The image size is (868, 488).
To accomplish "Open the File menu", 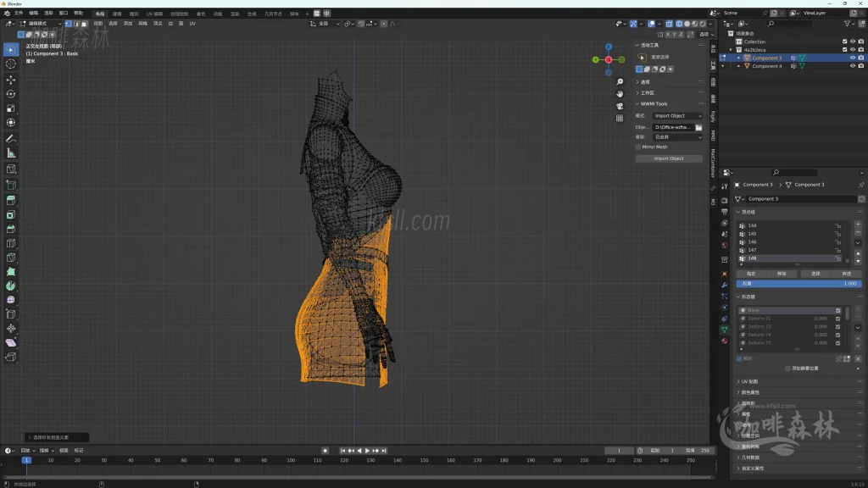I will [19, 14].
